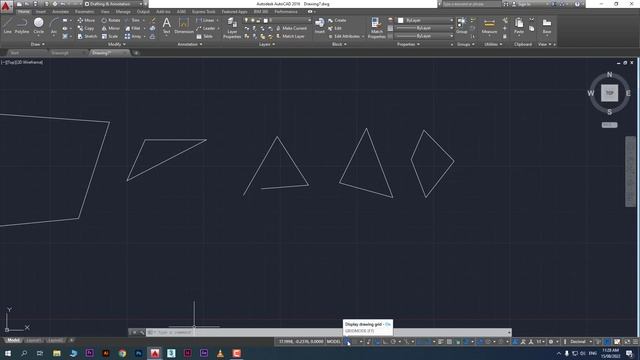Expand the Utilities panel
Screen dimensions: 640x360
[x=493, y=44]
